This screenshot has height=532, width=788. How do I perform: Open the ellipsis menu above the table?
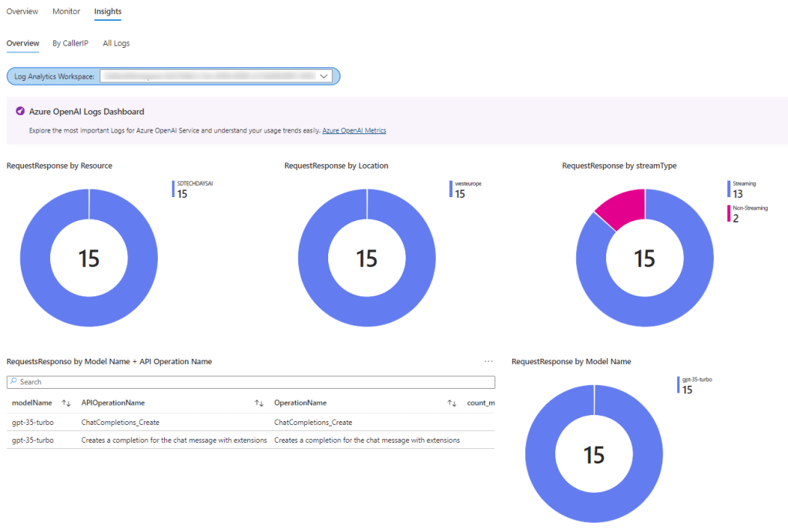488,361
